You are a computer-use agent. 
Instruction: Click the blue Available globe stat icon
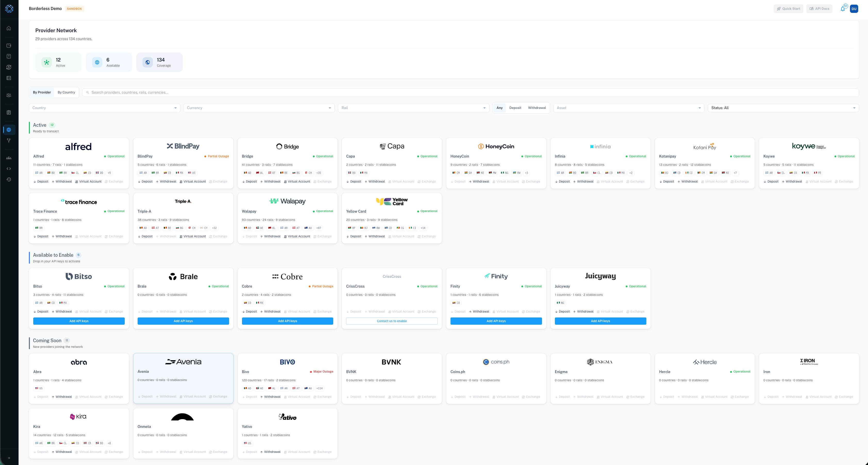coord(97,62)
